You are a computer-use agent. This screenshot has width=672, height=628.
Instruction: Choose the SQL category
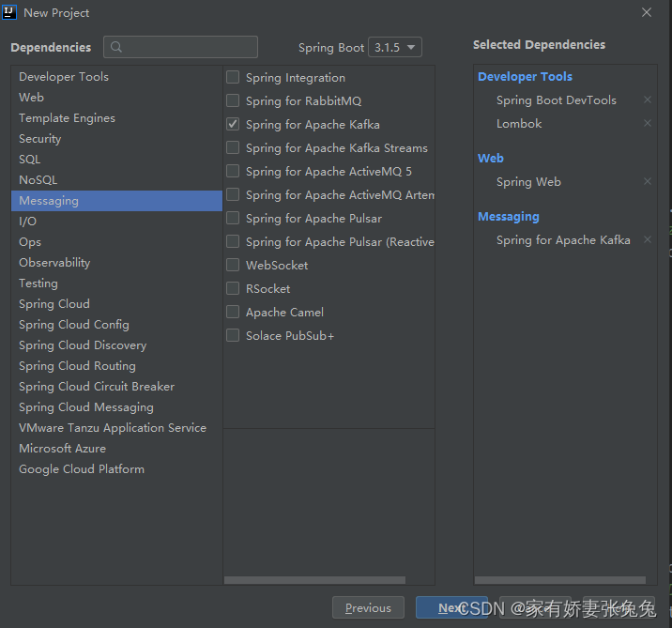click(x=116, y=159)
